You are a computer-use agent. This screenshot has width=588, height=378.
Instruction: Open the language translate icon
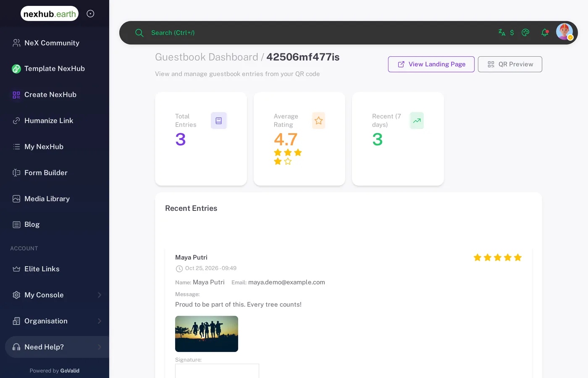pyautogui.click(x=502, y=32)
